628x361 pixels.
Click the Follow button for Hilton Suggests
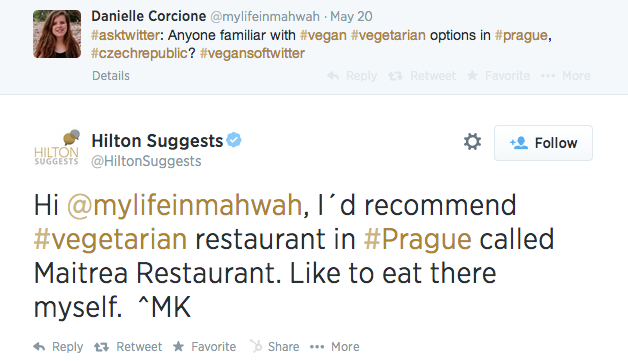point(543,143)
